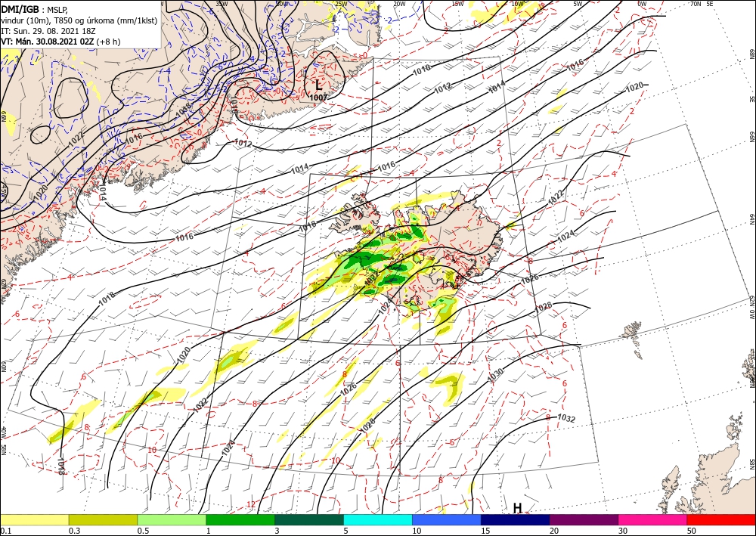Select the purple 20–30 legend segment

584,519
